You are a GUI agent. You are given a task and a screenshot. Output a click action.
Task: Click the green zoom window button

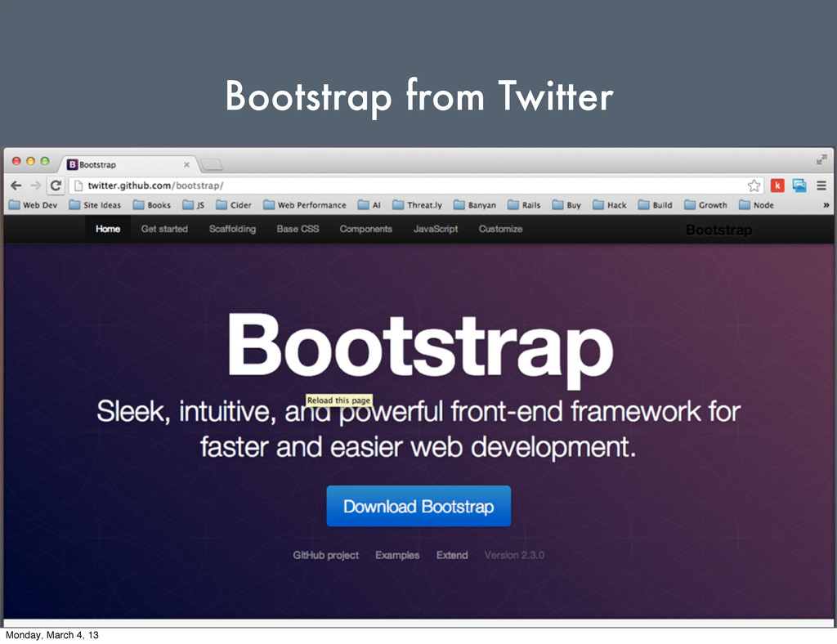tap(45, 161)
